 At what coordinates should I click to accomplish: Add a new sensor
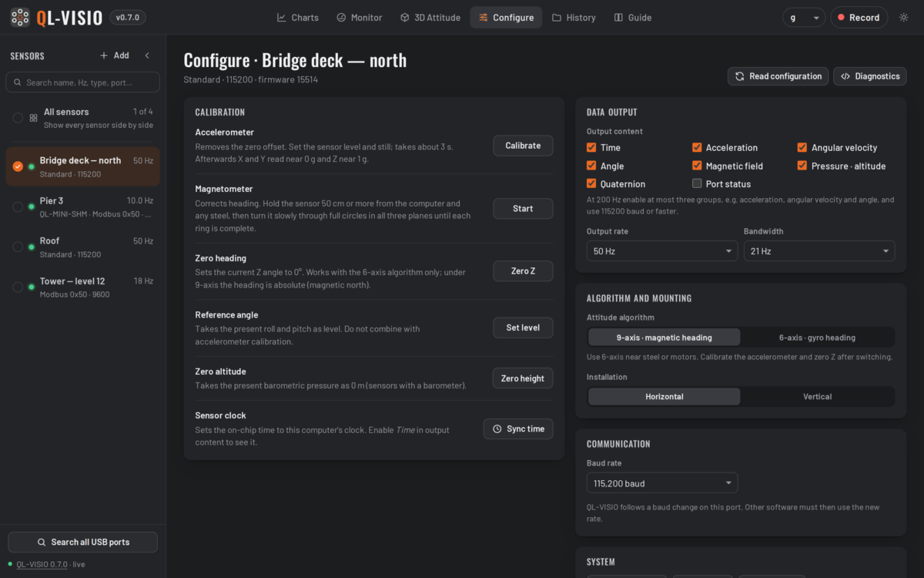pos(114,55)
